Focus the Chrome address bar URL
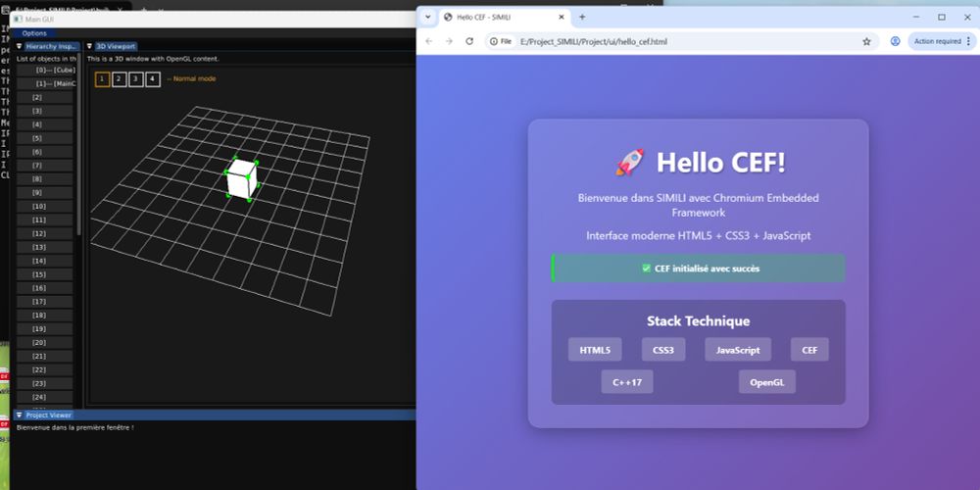The image size is (980, 490). (593, 41)
